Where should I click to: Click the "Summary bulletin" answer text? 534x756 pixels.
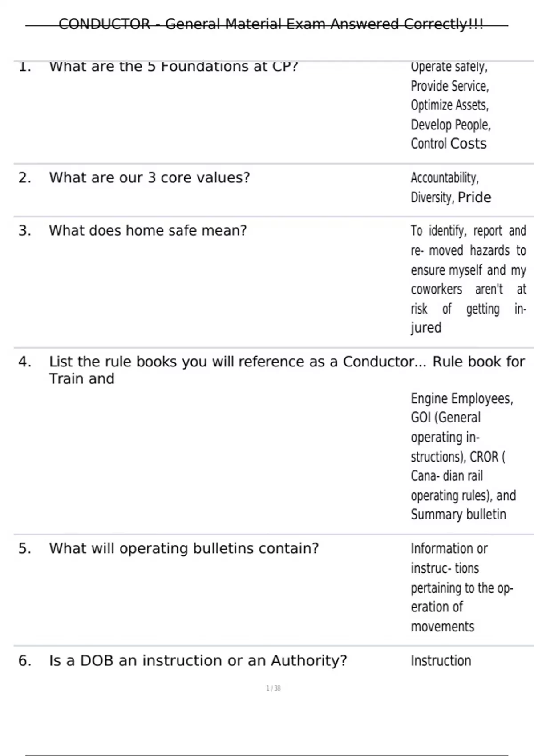pos(458,515)
